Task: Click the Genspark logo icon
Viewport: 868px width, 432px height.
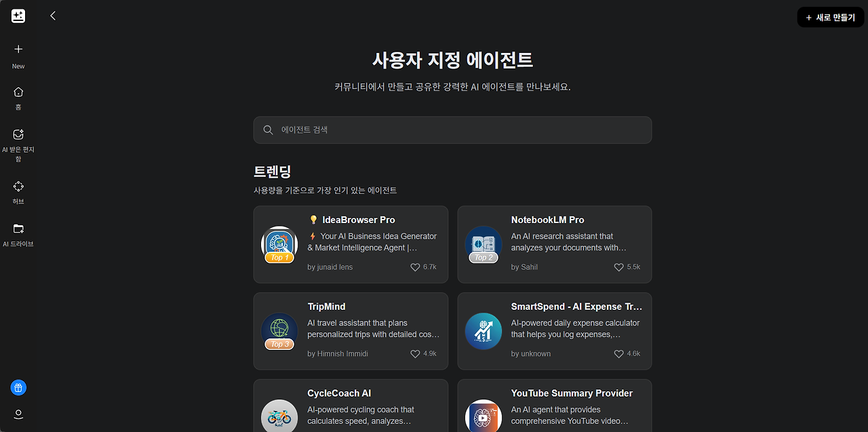Action: tap(18, 16)
